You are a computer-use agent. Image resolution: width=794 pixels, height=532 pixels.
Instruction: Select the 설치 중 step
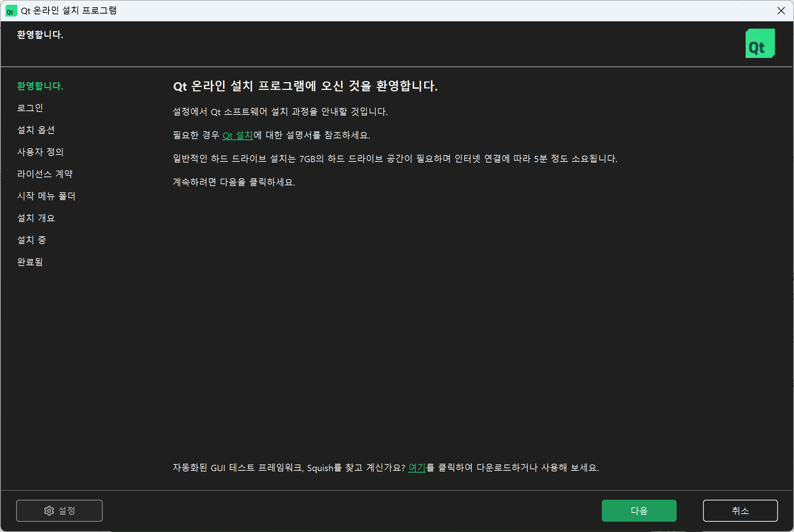32,240
